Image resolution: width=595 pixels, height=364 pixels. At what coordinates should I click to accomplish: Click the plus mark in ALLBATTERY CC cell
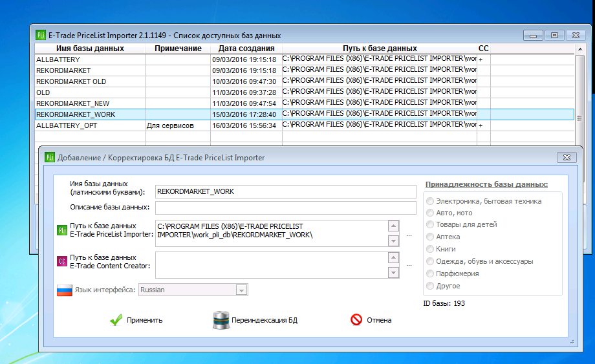481,59
